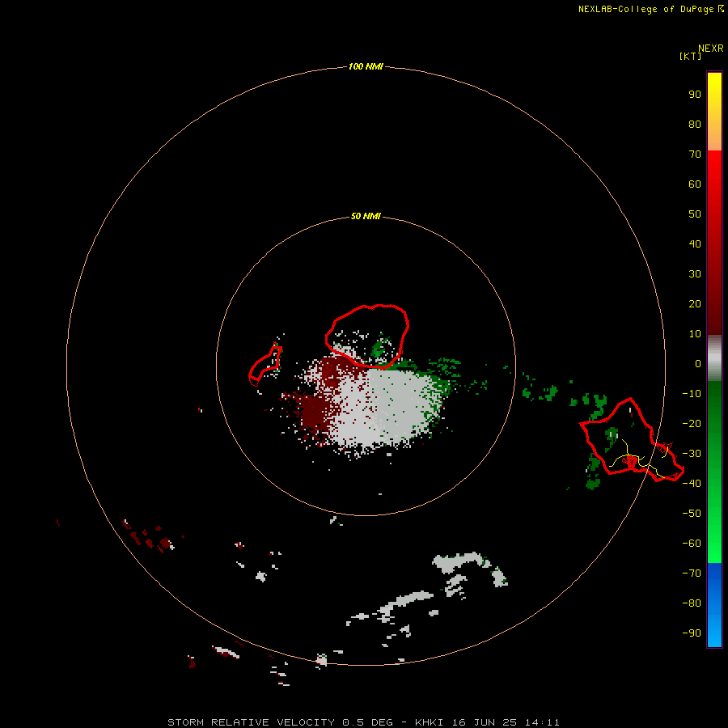Click the 90 knot scale label
This screenshot has height=728, width=728.
click(x=695, y=95)
